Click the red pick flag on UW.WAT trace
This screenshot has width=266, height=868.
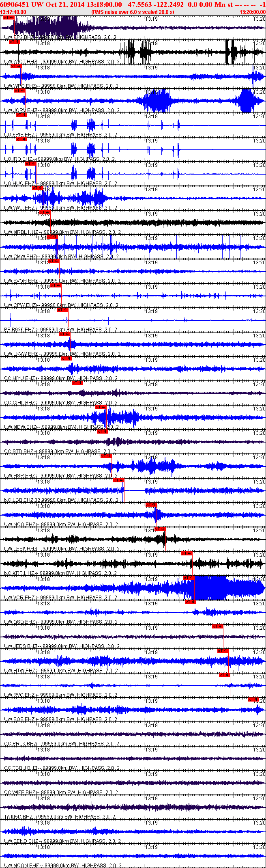coord(37,188)
